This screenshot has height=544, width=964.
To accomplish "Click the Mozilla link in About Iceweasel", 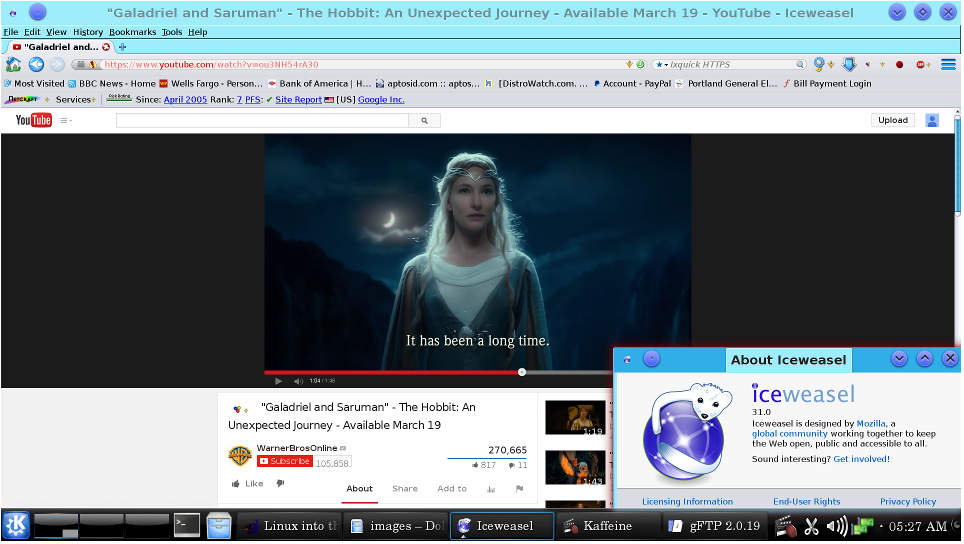I will click(871, 424).
